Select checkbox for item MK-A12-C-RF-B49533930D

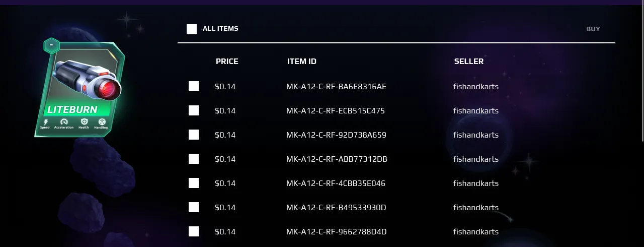194,207
